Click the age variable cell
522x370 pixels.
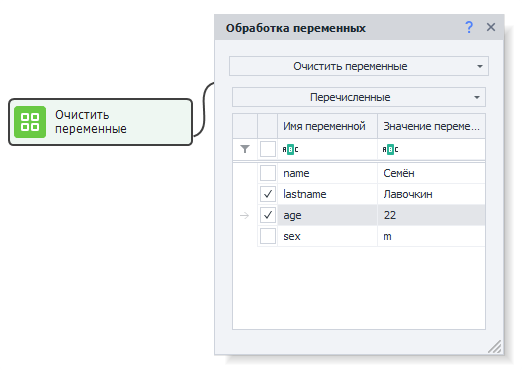click(x=327, y=215)
